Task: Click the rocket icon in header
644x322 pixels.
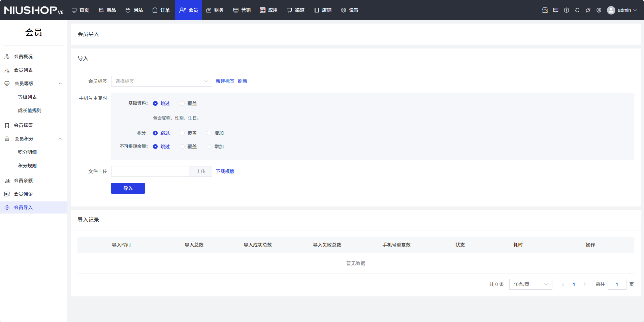Action: point(588,10)
